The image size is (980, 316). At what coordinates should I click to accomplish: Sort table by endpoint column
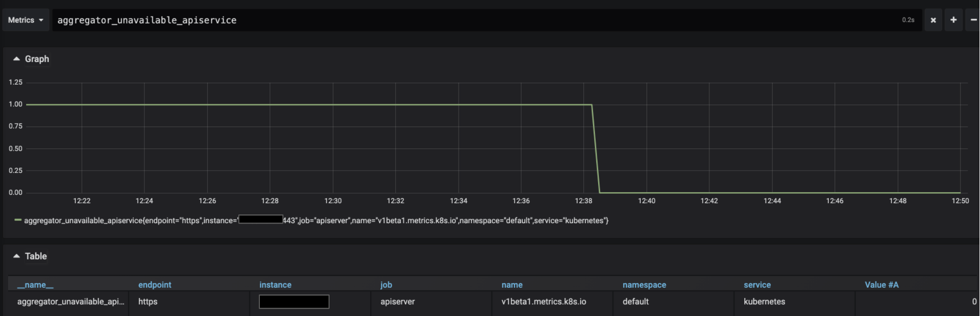(155, 285)
